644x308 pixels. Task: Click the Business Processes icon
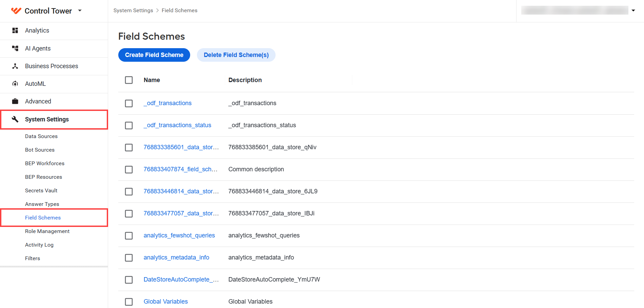(15, 66)
